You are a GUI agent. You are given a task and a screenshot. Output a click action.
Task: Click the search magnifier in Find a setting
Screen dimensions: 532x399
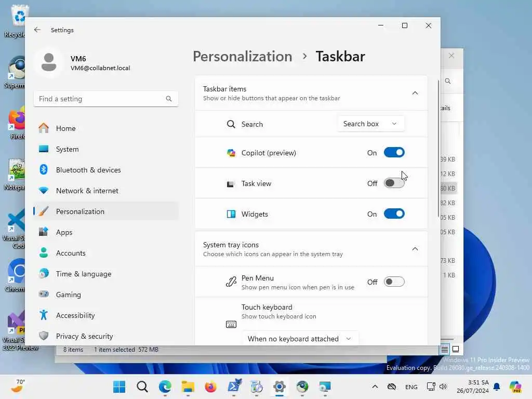pyautogui.click(x=169, y=99)
